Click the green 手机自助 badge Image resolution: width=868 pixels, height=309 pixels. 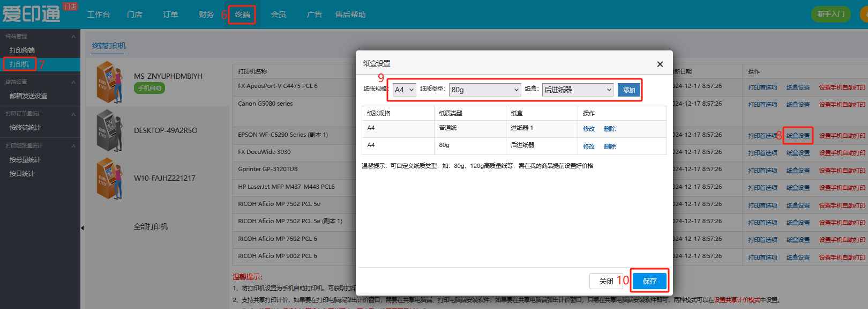point(149,89)
